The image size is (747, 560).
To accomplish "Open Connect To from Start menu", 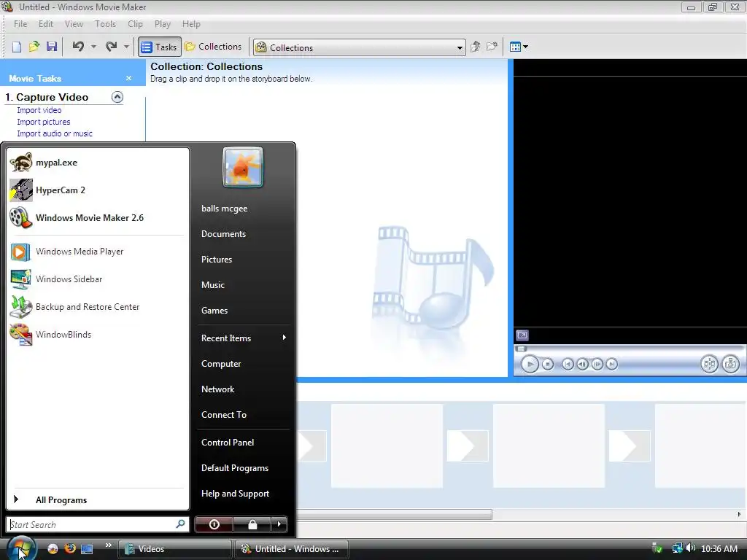I will point(224,415).
